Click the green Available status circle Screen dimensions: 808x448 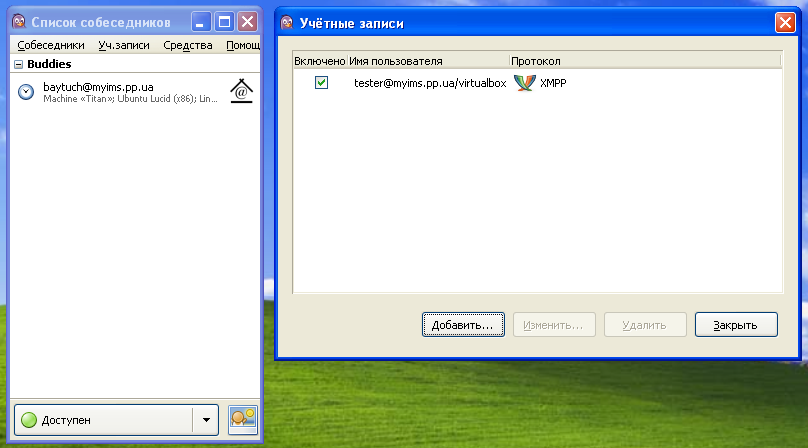tap(29, 420)
